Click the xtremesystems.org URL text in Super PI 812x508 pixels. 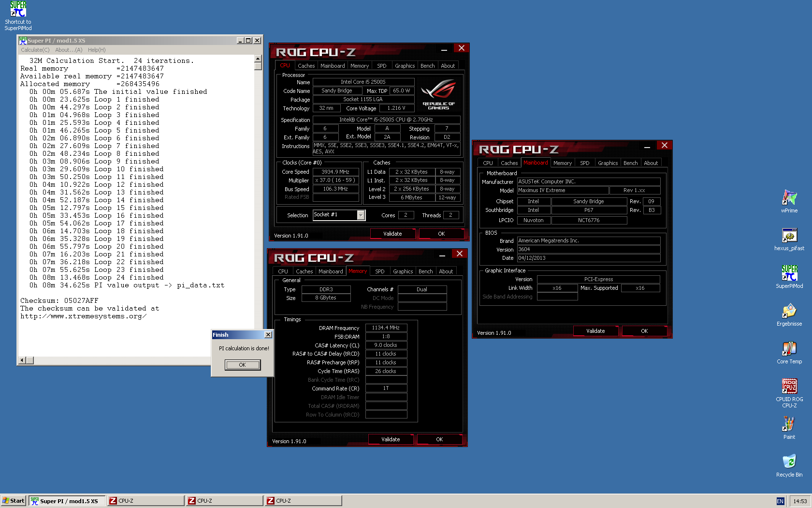tap(83, 316)
